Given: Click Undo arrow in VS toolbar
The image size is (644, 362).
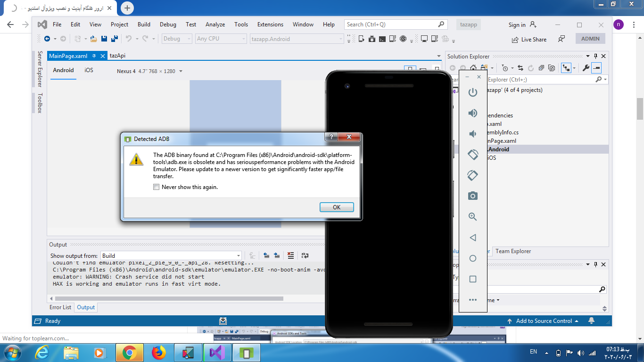Looking at the screenshot, I should pyautogui.click(x=129, y=39).
